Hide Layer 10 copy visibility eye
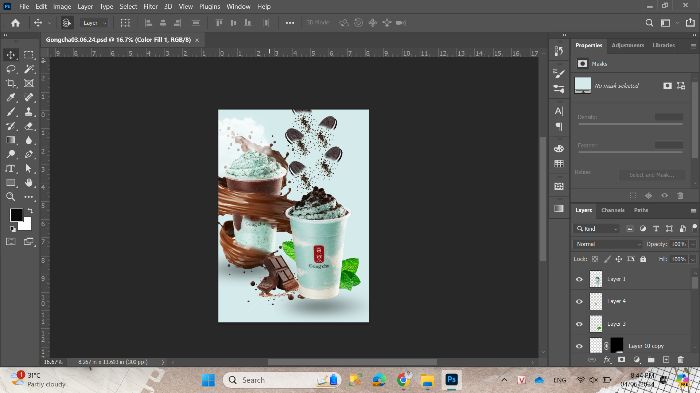Screen dimensions: 700x393 579,346
